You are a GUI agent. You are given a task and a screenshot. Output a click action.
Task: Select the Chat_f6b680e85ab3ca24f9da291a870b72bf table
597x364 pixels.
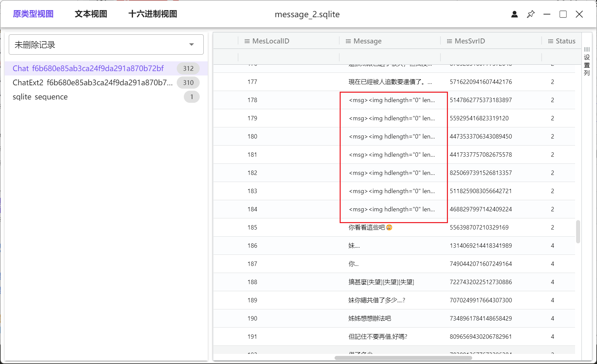(x=88, y=68)
